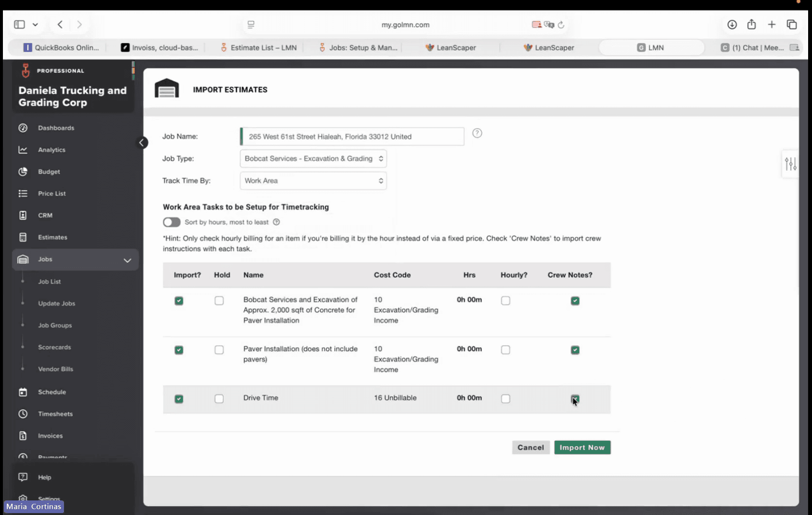Click the browser share icon

(x=751, y=24)
